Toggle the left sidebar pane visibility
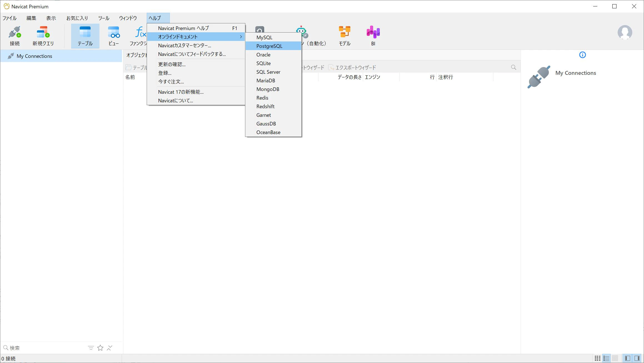 pyautogui.click(x=627, y=358)
